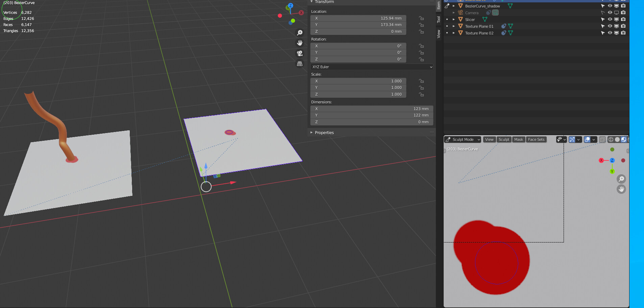Click the zoom icon in sculpt viewport
Screen dimensions: 644x308
(x=621, y=179)
